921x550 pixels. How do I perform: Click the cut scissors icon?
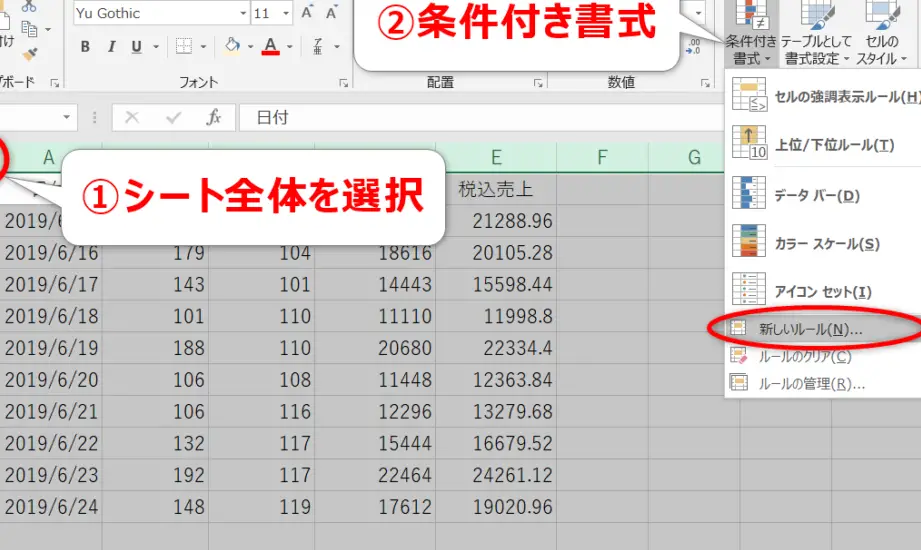click(28, 6)
